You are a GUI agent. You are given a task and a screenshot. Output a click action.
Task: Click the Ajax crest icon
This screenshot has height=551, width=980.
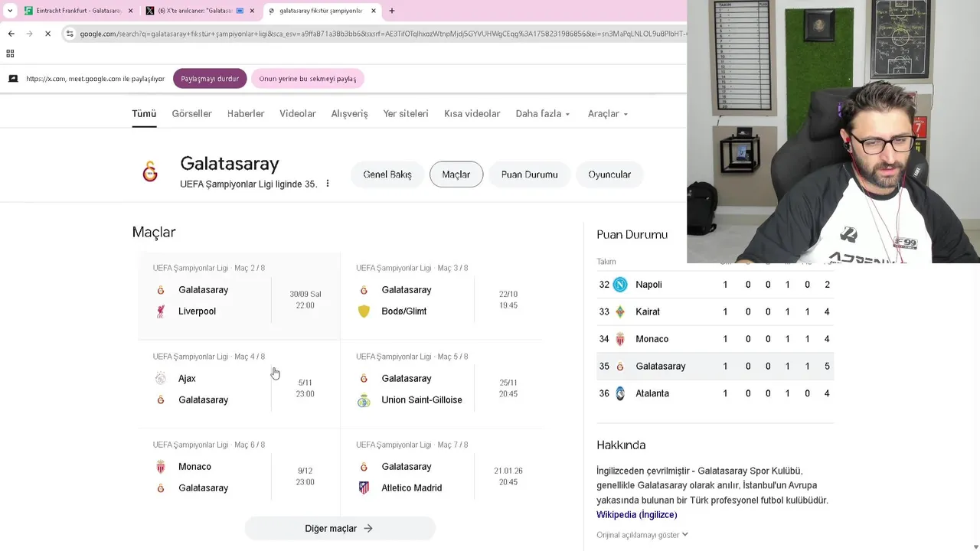(161, 378)
